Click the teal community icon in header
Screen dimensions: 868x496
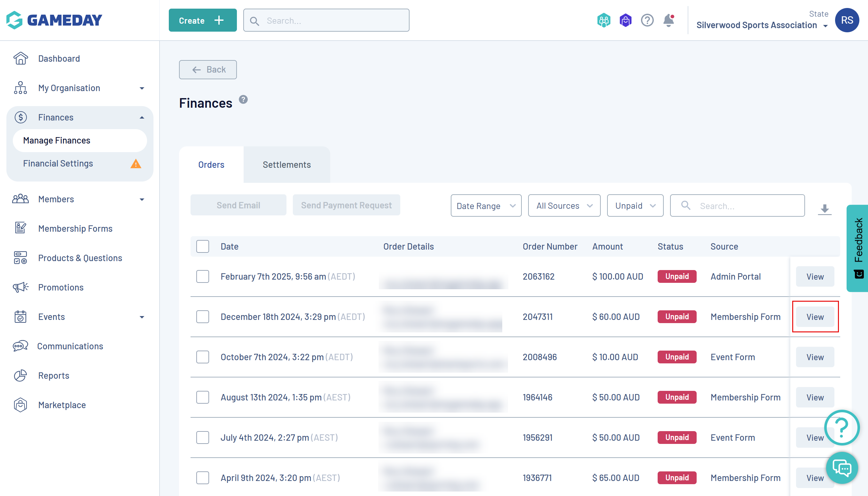click(x=604, y=20)
